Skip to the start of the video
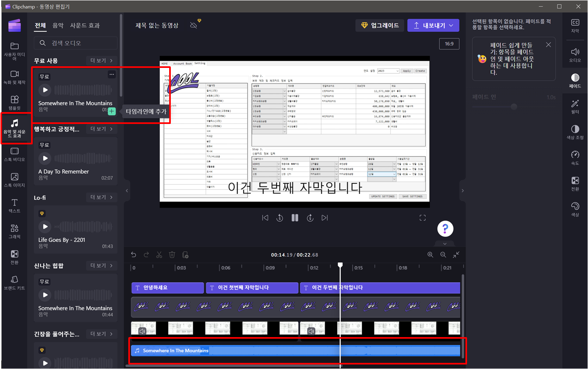The height and width of the screenshot is (369, 588). pyautogui.click(x=265, y=218)
